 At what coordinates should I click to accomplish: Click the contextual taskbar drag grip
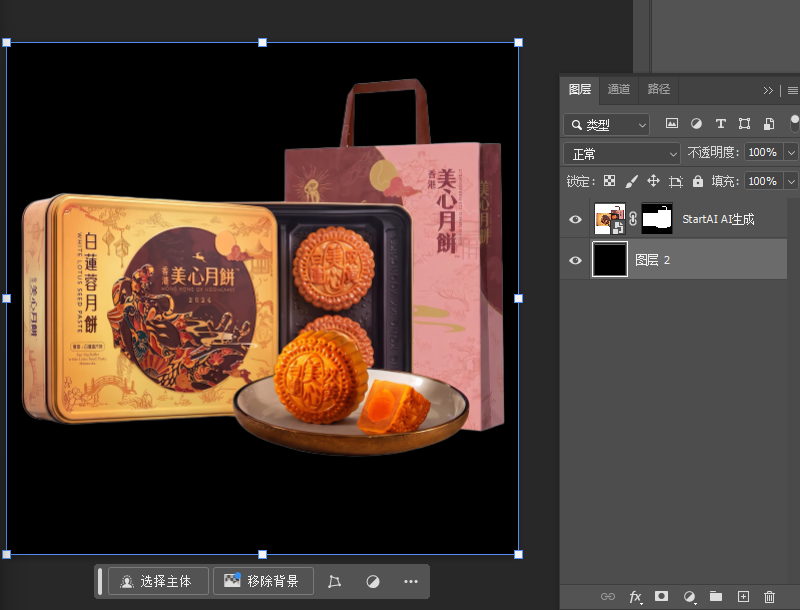coord(100,581)
